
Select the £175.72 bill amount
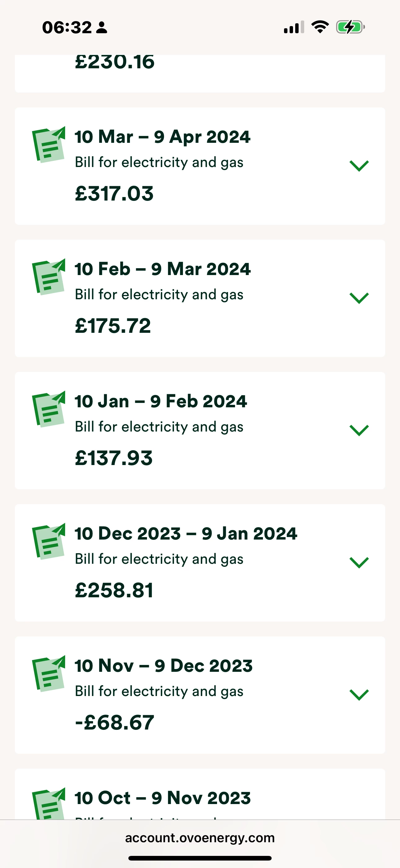pos(113,326)
